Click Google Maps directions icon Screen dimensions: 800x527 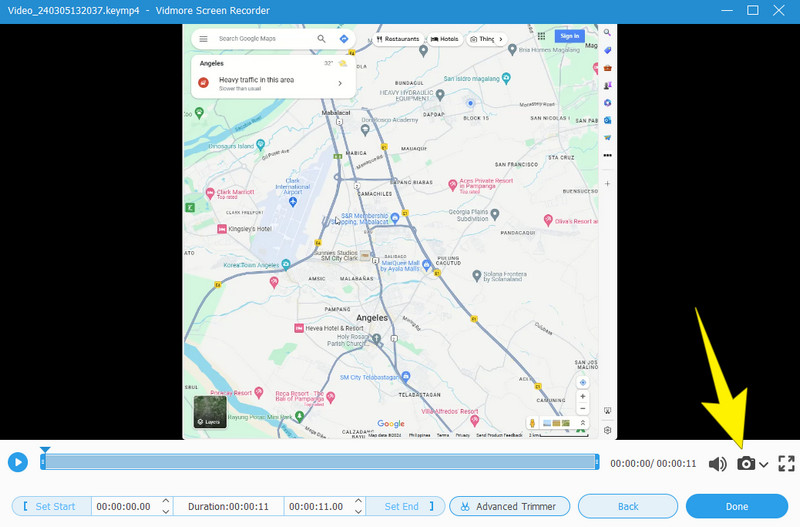coord(344,39)
